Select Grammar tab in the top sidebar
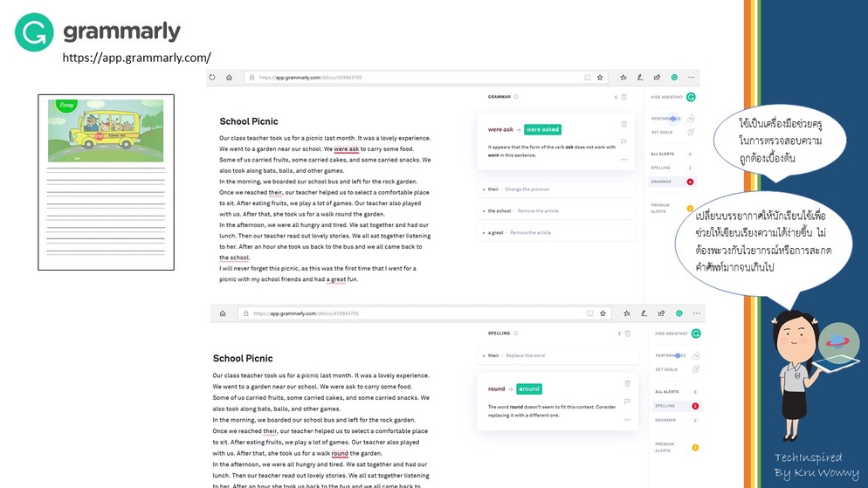This screenshot has width=868, height=488. (672, 182)
